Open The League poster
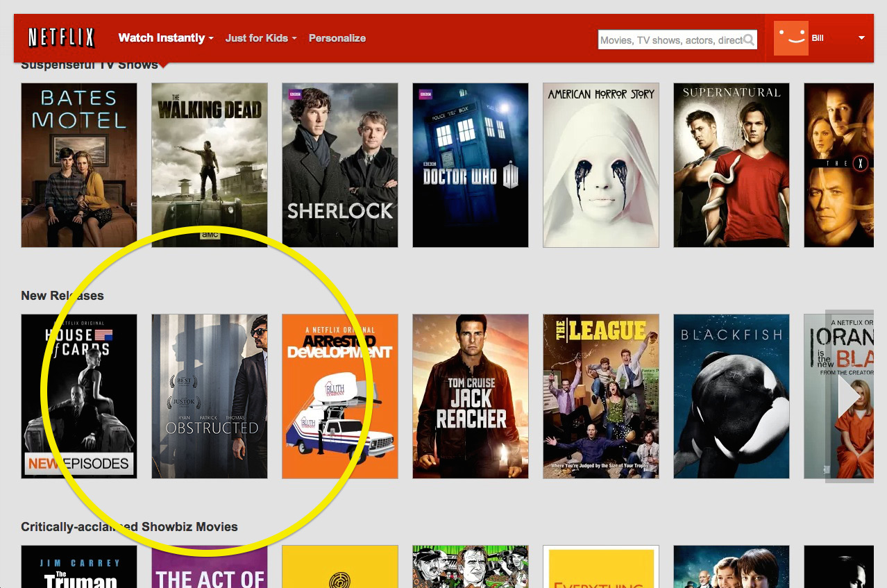887x588 pixels. coord(601,396)
